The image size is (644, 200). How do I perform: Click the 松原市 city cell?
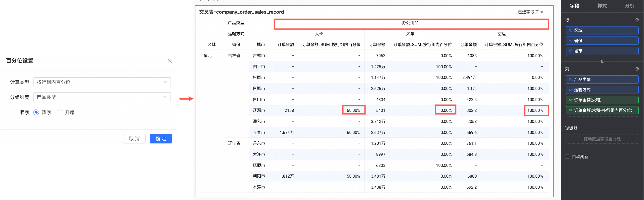click(x=259, y=77)
